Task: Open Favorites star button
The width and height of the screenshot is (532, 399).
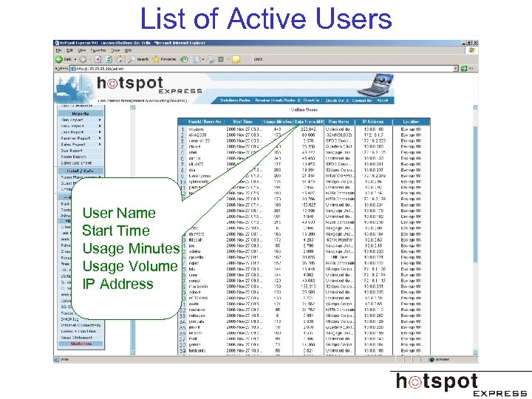Action: click(164, 59)
